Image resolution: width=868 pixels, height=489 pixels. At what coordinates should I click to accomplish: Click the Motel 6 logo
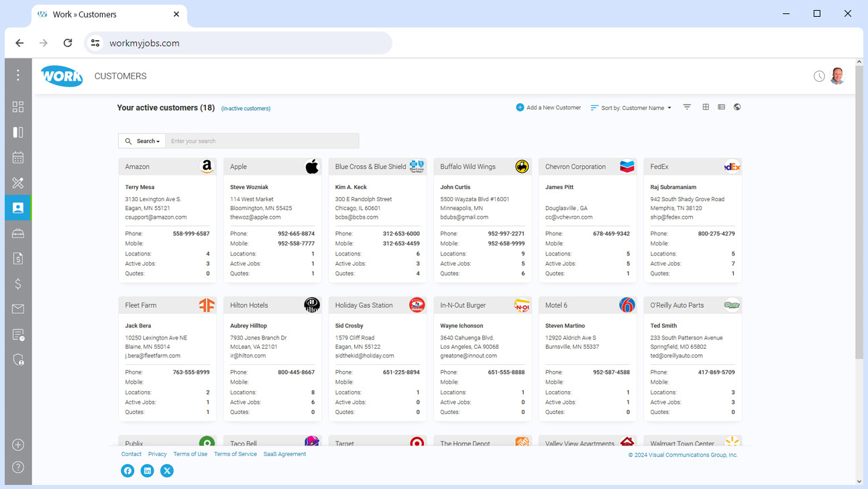click(x=627, y=305)
